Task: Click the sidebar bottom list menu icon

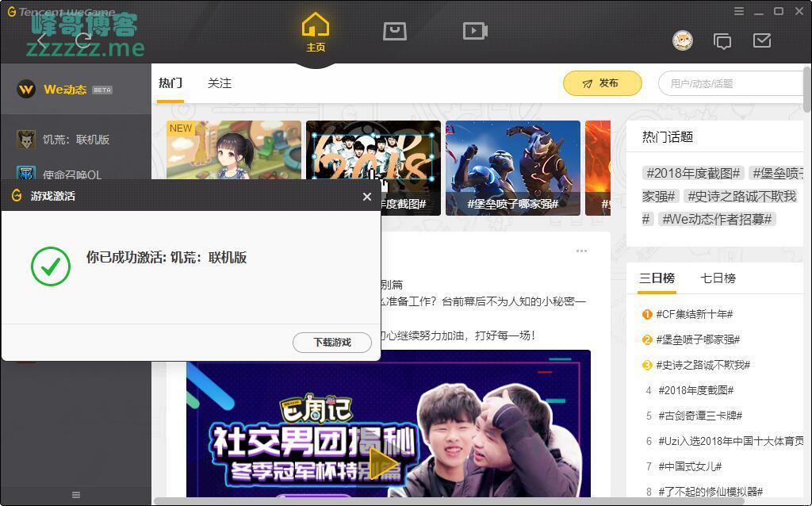Action: point(76,495)
